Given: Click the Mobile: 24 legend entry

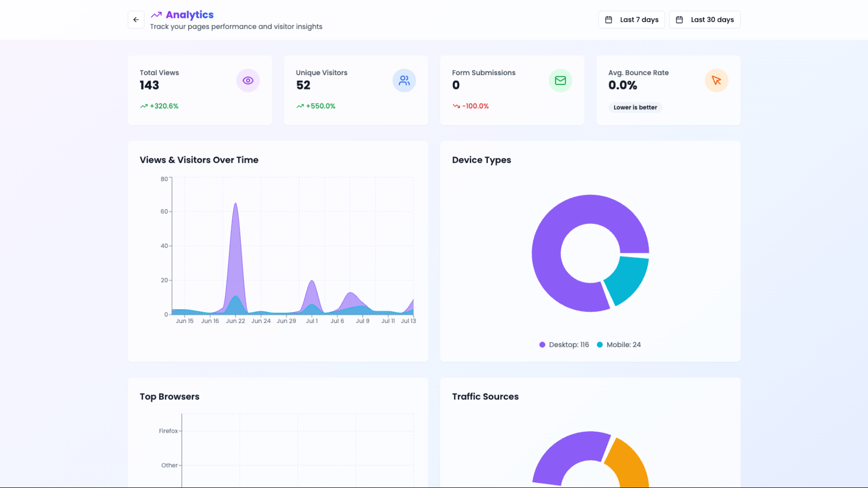Looking at the screenshot, I should tap(623, 345).
